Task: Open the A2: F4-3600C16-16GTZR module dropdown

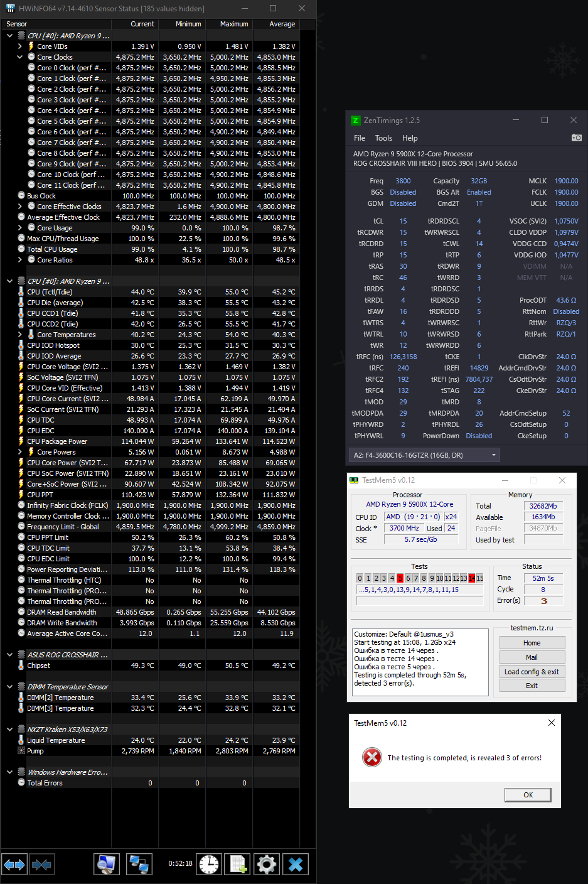Action: pyautogui.click(x=425, y=455)
